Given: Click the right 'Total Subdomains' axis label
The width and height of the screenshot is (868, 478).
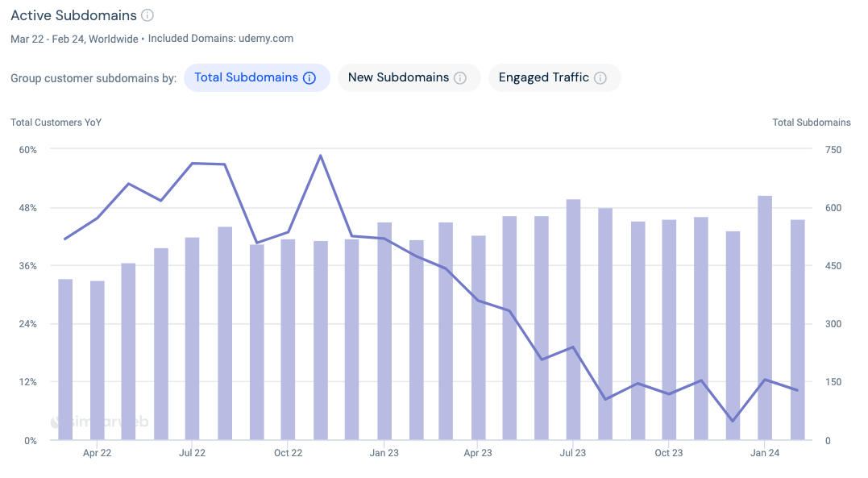Looking at the screenshot, I should coord(812,123).
